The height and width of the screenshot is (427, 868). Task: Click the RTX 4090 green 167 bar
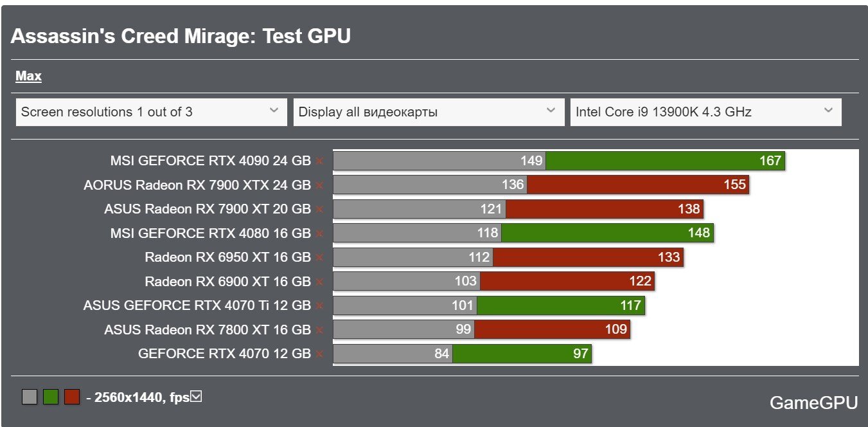665,161
